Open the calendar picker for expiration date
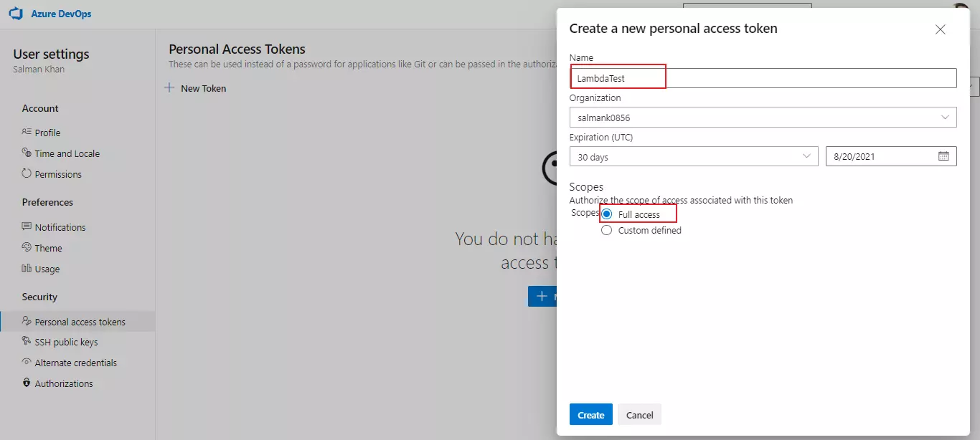 [943, 156]
